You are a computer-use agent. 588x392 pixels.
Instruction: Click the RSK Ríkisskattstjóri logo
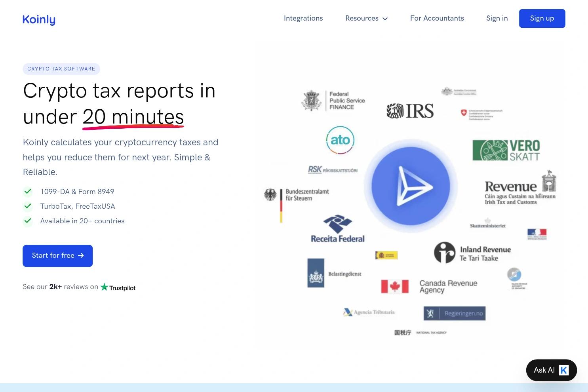[x=333, y=169]
